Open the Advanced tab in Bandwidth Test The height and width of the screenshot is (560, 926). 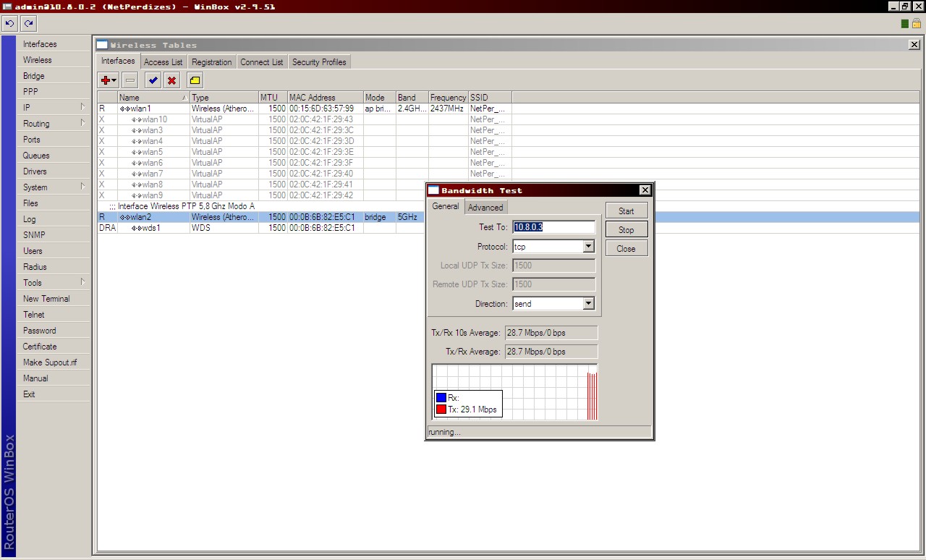pos(485,208)
